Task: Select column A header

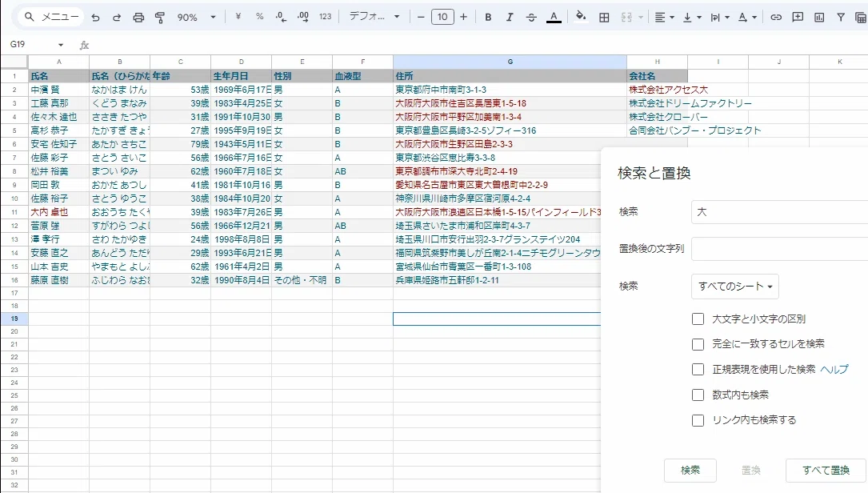Action: click(58, 62)
